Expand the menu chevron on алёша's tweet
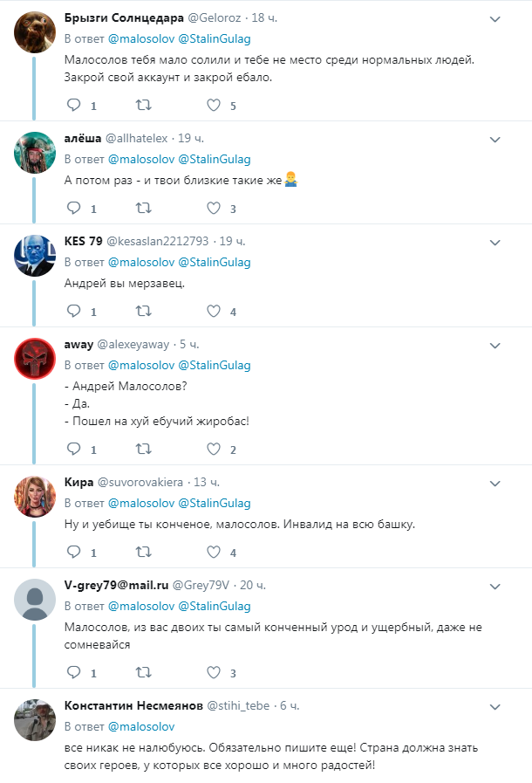Viewport: 532px width, 783px height. (494, 139)
